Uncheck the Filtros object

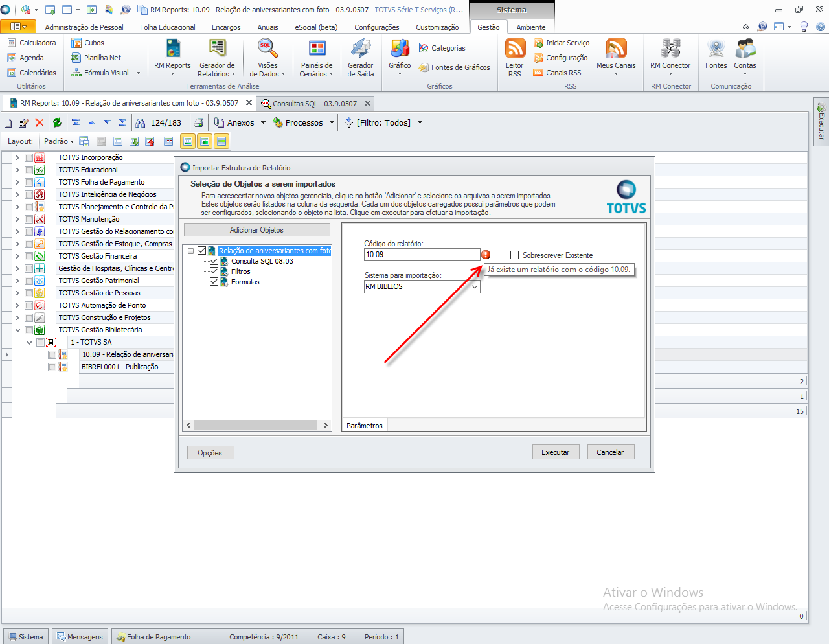coord(214,271)
